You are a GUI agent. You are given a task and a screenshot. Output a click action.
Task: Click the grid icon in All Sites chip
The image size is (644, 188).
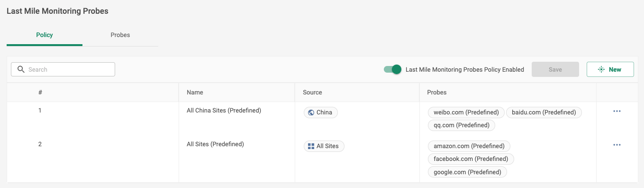pyautogui.click(x=311, y=146)
